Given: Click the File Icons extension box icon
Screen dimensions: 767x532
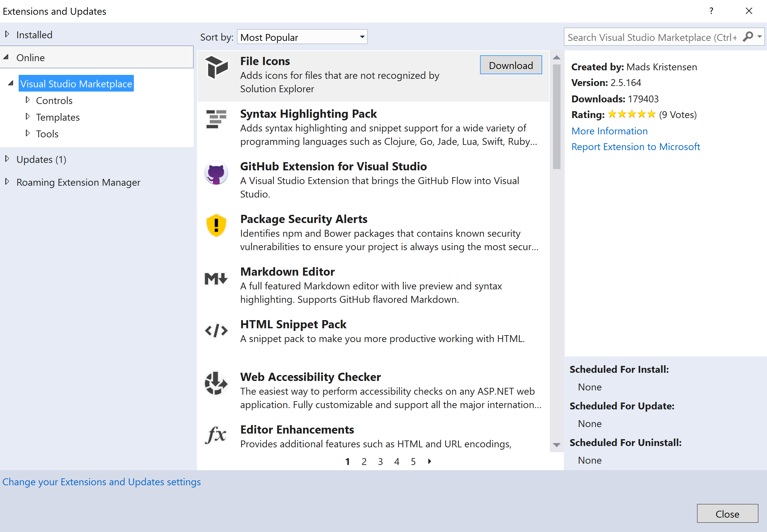Looking at the screenshot, I should [x=216, y=68].
